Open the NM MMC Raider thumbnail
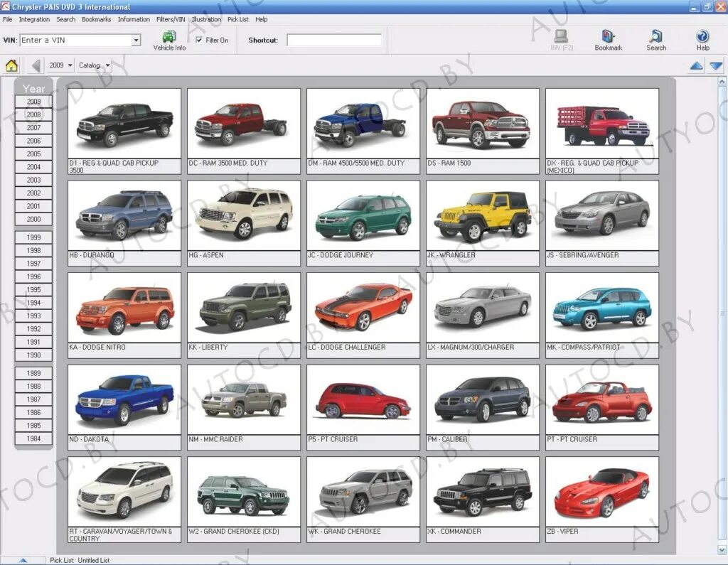This screenshot has height=565, width=728. [244, 399]
